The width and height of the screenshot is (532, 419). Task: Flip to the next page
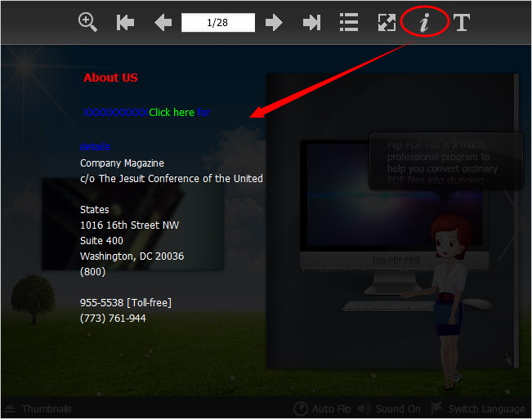pyautogui.click(x=274, y=23)
